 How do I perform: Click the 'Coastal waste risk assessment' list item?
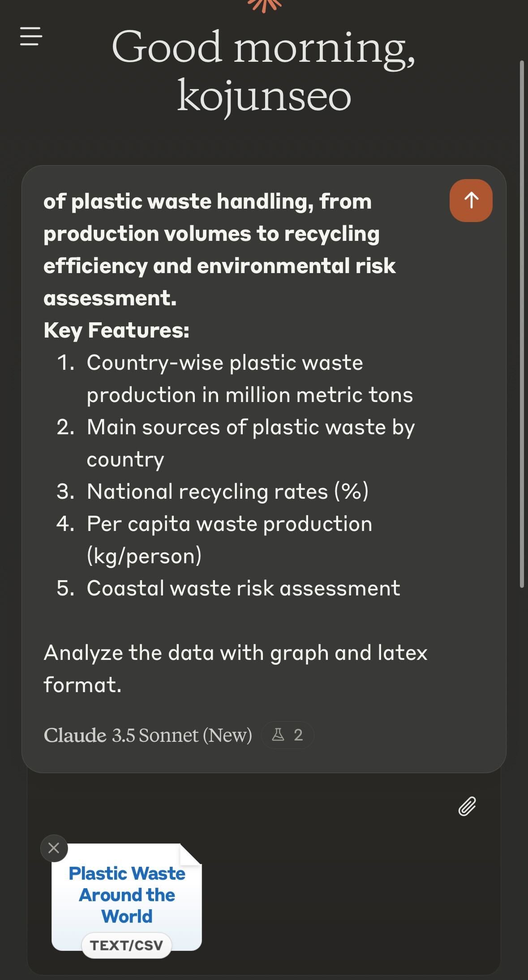pyautogui.click(x=243, y=588)
